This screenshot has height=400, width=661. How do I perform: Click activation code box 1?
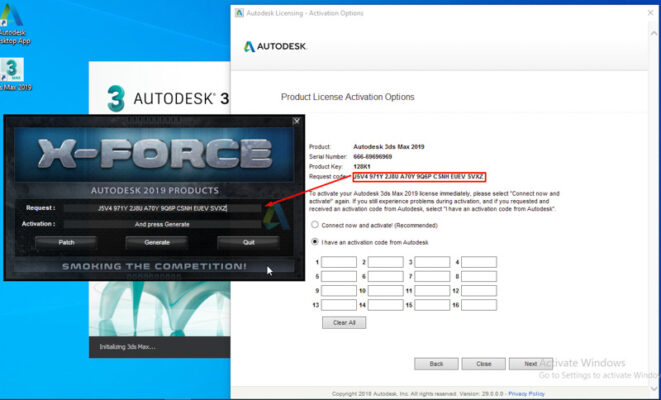click(x=339, y=262)
